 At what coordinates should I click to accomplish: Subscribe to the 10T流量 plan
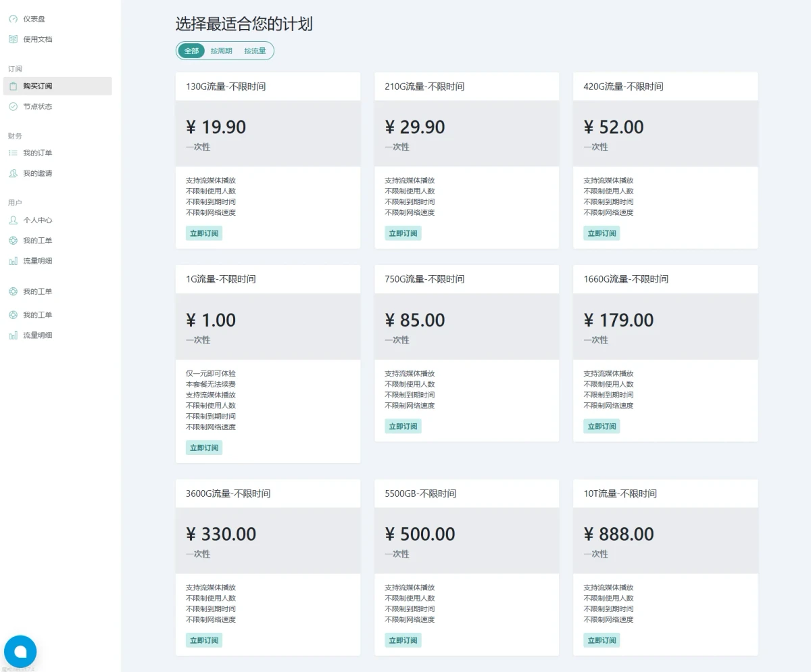pyautogui.click(x=601, y=640)
